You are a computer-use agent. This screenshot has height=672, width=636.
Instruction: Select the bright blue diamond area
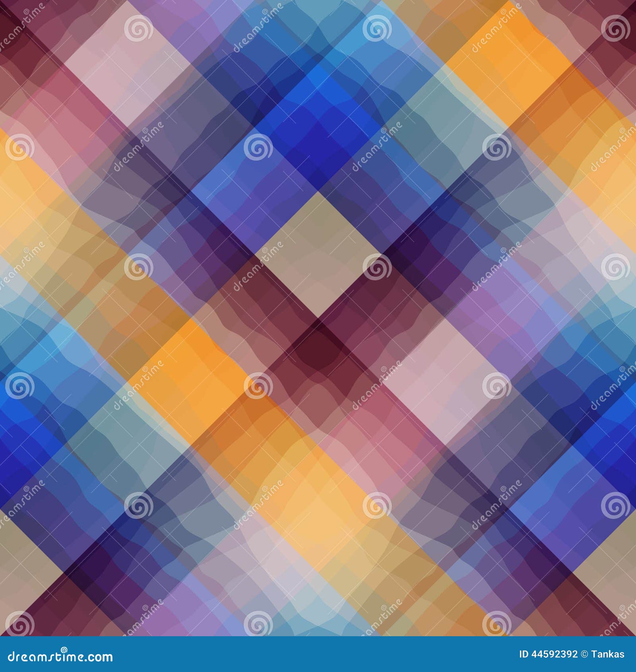click(x=314, y=127)
